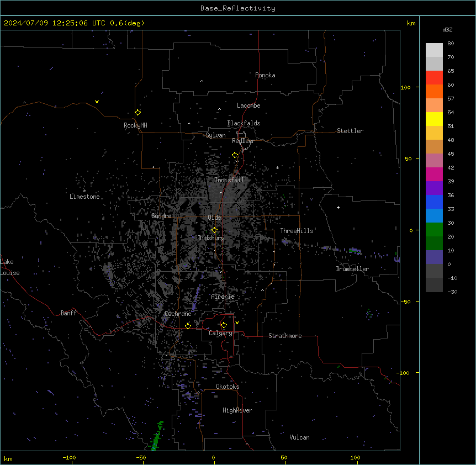Click the white plus marker north of Drumheller
Screen dimensions: 476x465
(338, 207)
